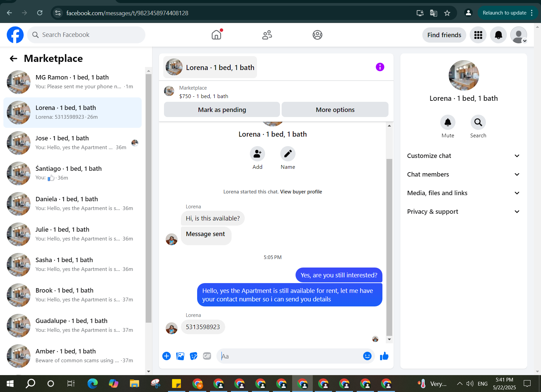Open File Explorer from the taskbar
The image size is (541, 392).
(135, 384)
